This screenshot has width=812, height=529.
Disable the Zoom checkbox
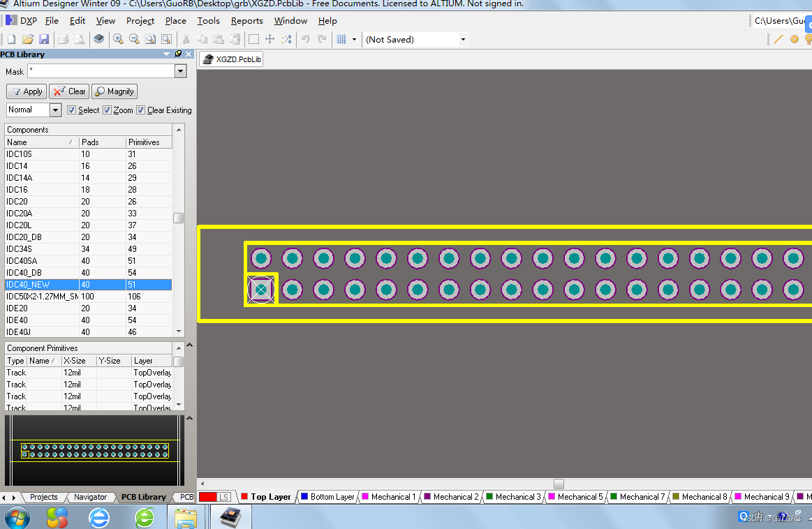(x=107, y=110)
